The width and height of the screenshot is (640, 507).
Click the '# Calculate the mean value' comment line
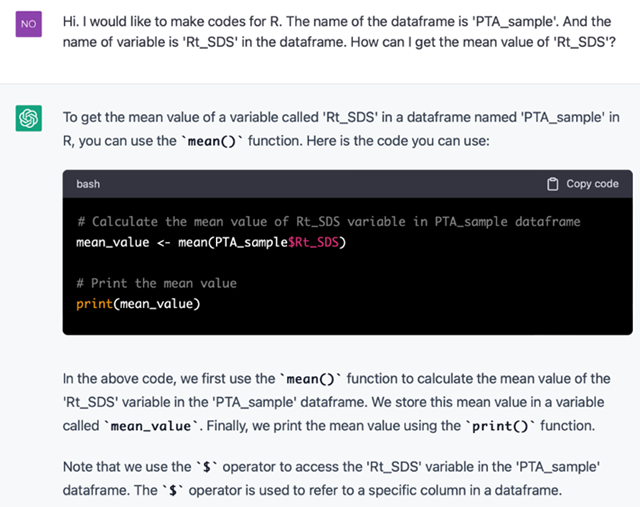pyautogui.click(x=328, y=221)
